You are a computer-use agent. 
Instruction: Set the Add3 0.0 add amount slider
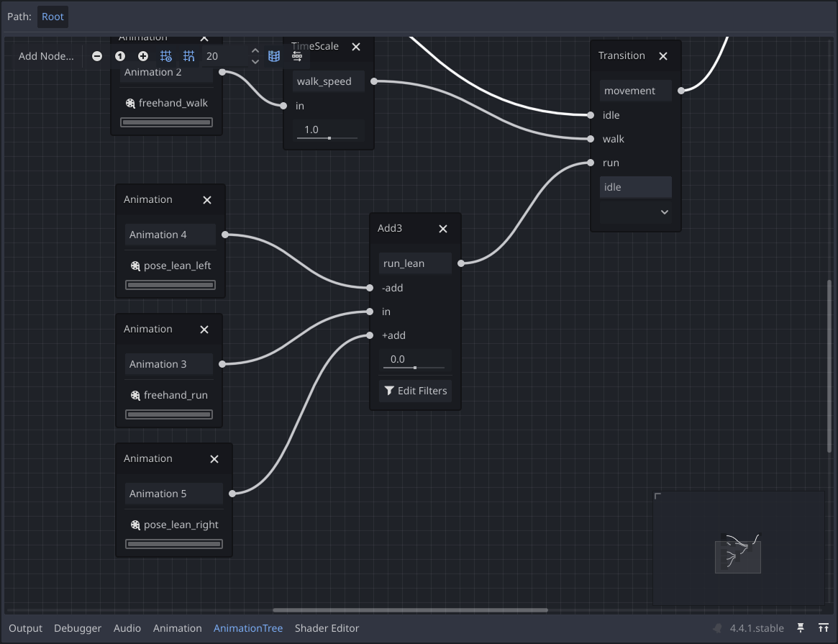415,360
